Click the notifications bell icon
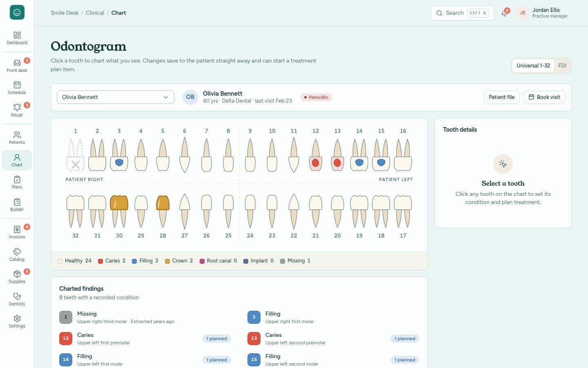Viewport: 588px width, 368px height. pos(505,13)
